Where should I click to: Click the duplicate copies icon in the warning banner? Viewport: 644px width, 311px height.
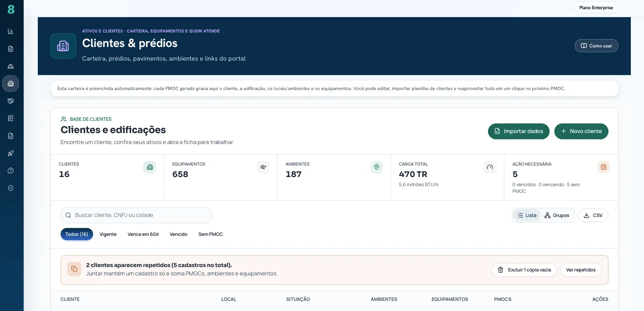coord(74,269)
